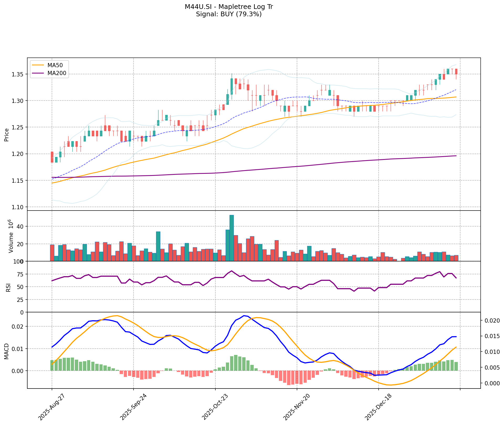Click the first candlestick on the chart
This screenshot has width=504, height=425.
(x=52, y=157)
